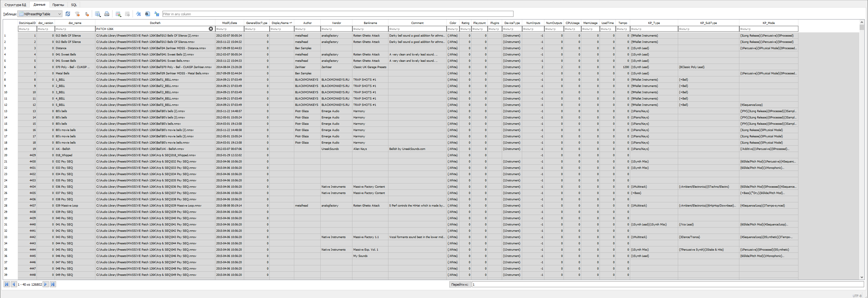
Task: Insert new record icon
Action: point(118,14)
